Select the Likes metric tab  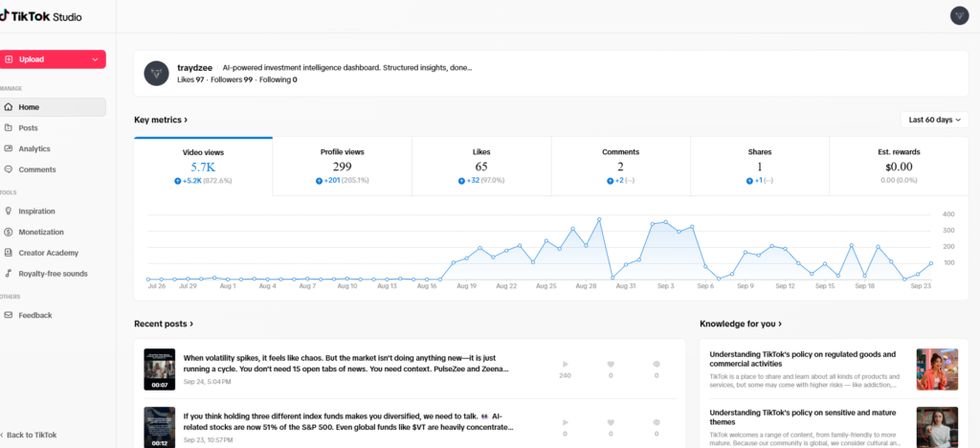[x=481, y=167]
